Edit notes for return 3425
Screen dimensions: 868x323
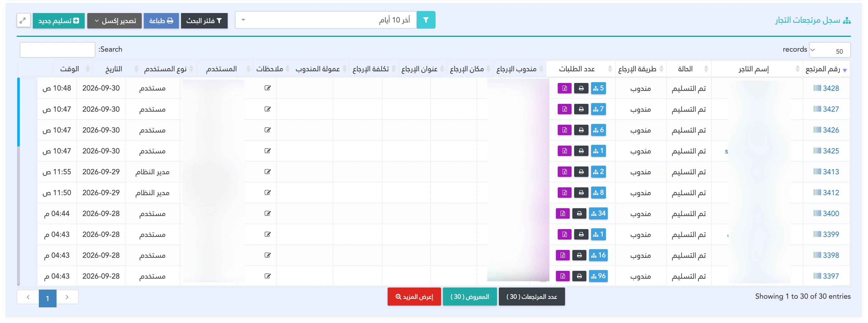(x=268, y=151)
